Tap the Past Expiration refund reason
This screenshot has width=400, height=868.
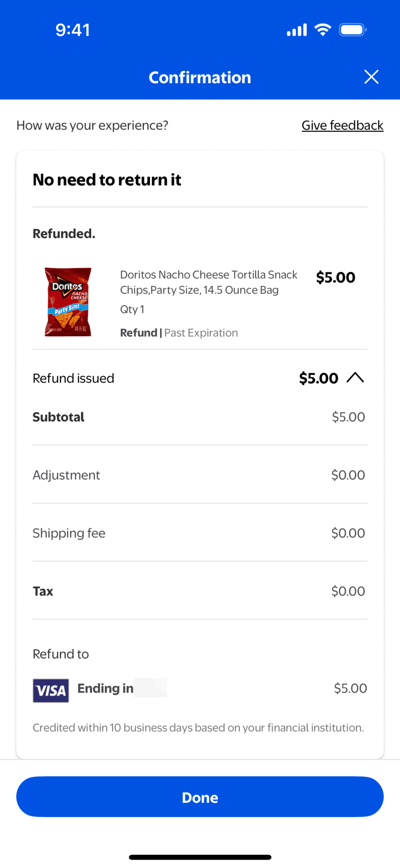click(201, 333)
